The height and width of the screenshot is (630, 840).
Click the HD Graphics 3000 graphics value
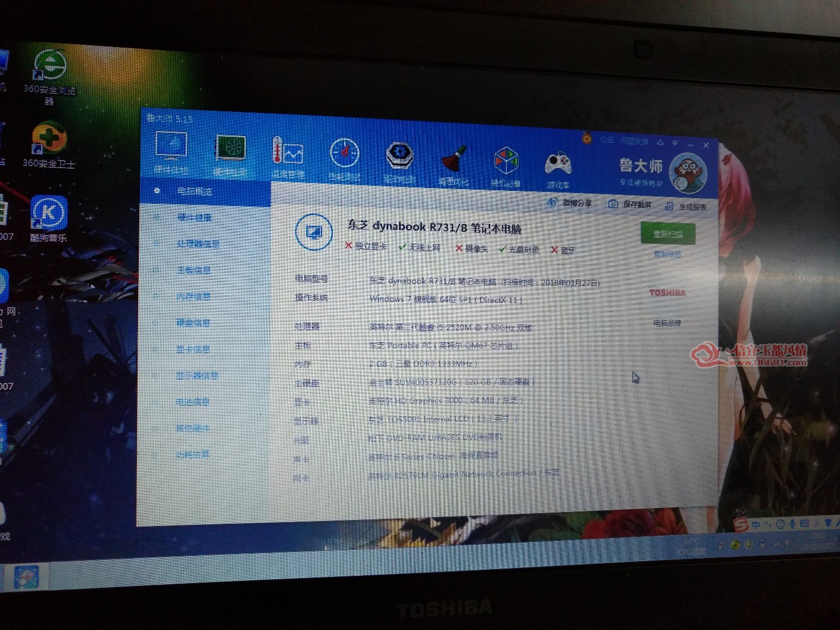(446, 400)
